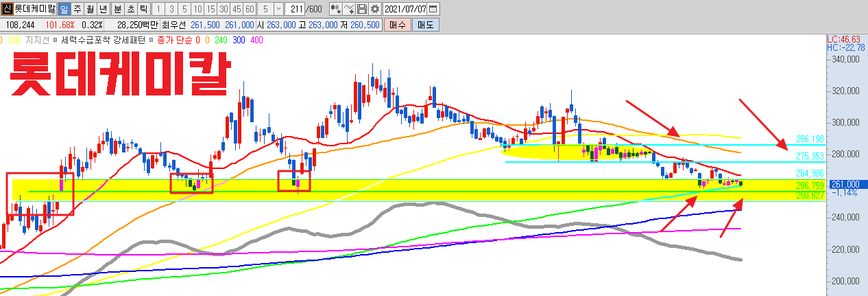Click the 200,000 price axis label

(x=845, y=281)
